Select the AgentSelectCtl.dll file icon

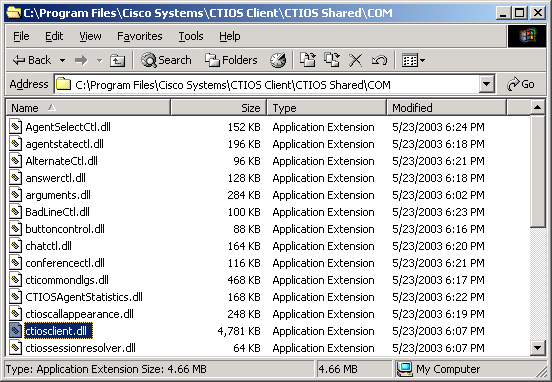tap(15, 127)
